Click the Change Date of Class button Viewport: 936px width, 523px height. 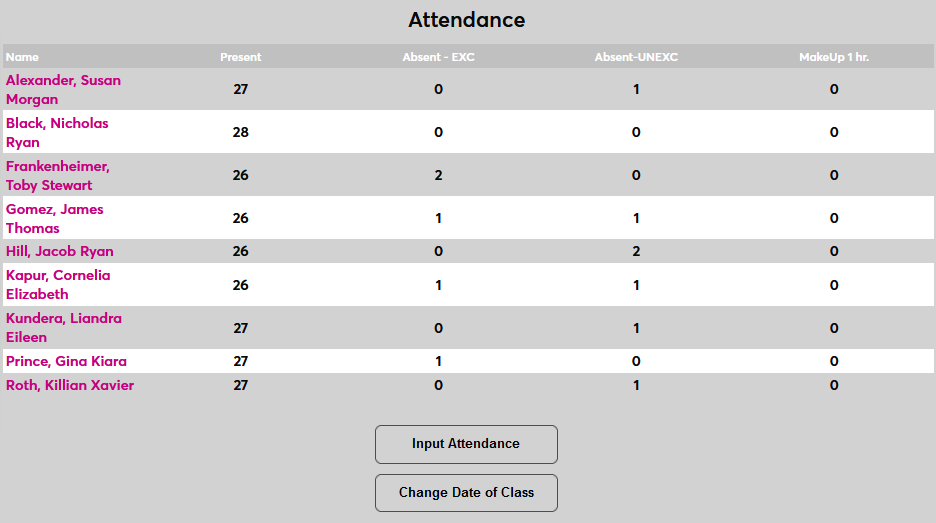tap(466, 493)
